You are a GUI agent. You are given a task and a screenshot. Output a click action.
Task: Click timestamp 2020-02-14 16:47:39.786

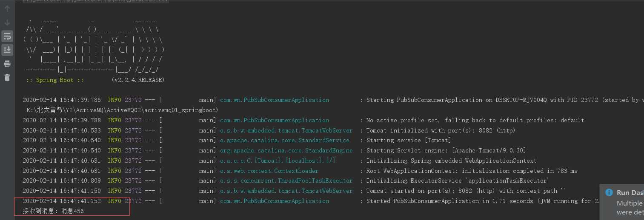click(62, 100)
